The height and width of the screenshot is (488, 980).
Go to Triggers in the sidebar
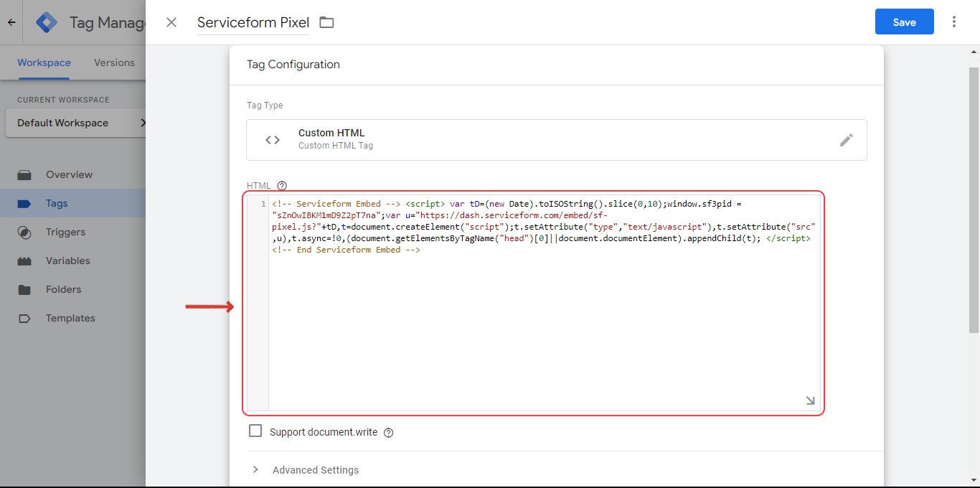(x=72, y=232)
